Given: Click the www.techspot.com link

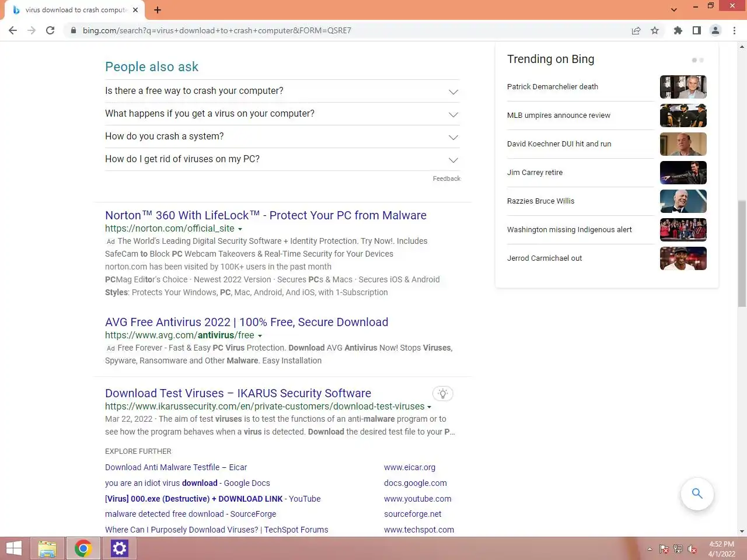Looking at the screenshot, I should [419, 530].
